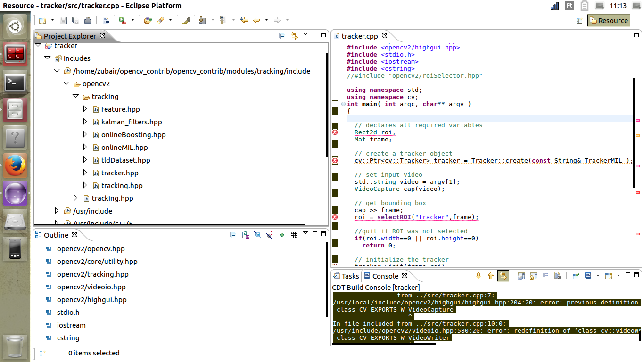Viewport: 644px width, 362px height.
Task: Open Terminal from the launcher
Action: [15, 82]
